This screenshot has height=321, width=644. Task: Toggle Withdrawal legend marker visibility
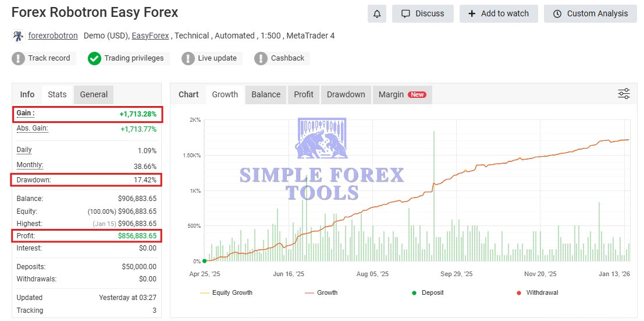click(x=536, y=292)
